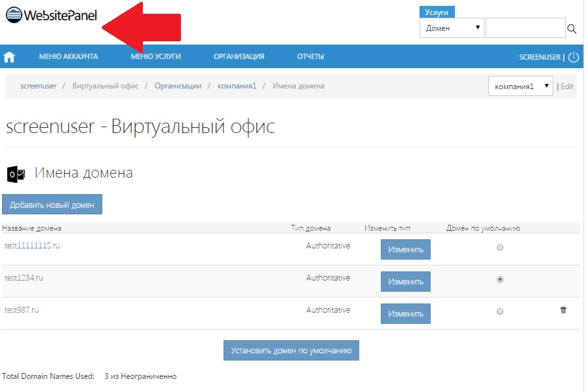588x392 pixels.
Task: Click Изменить for test11111115.ru
Action: (x=405, y=250)
